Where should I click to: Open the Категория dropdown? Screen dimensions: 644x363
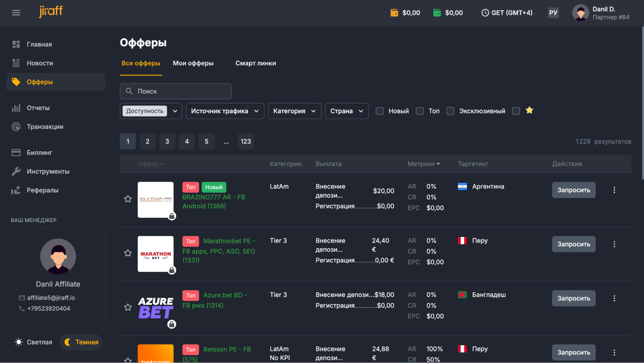pos(294,111)
